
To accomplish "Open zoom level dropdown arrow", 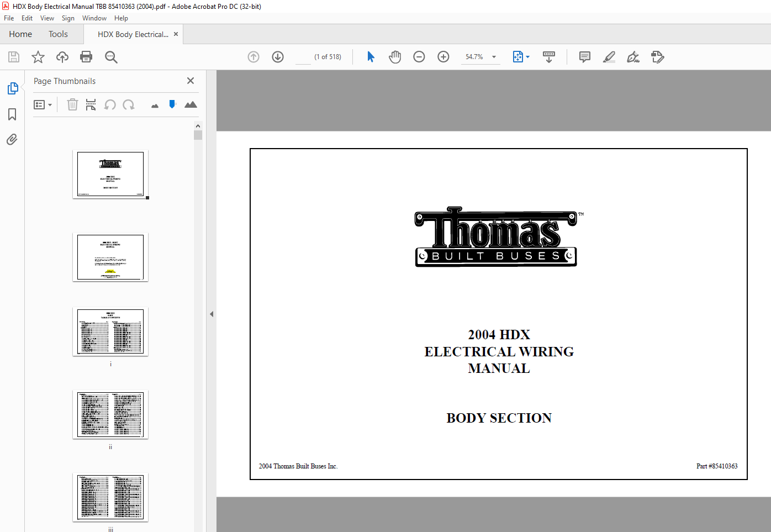I will tap(494, 57).
